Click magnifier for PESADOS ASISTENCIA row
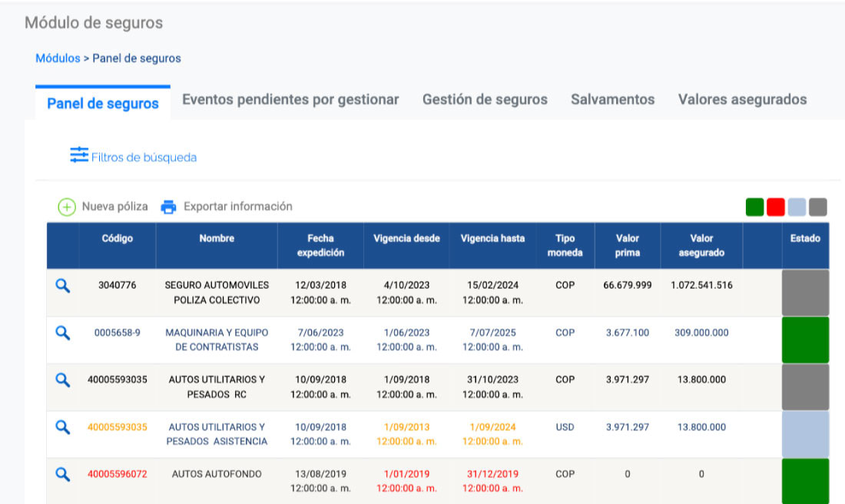 point(62,427)
